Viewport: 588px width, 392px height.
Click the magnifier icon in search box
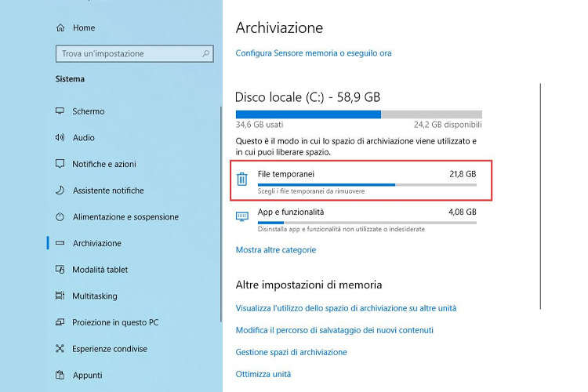point(205,53)
